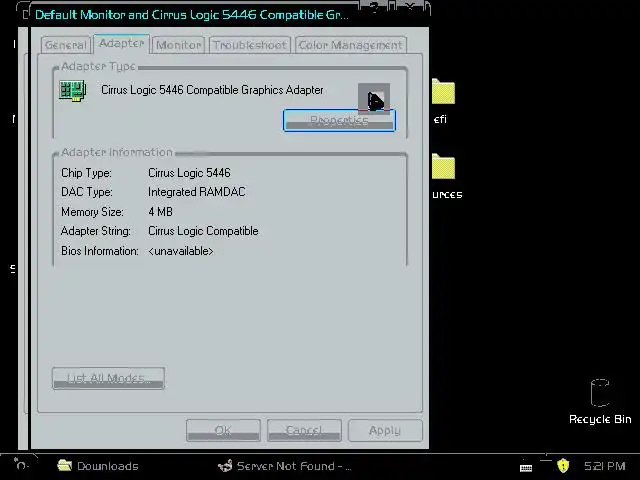Select the Adapter tab
Viewport: 640px width, 480px height.
pyautogui.click(x=121, y=43)
